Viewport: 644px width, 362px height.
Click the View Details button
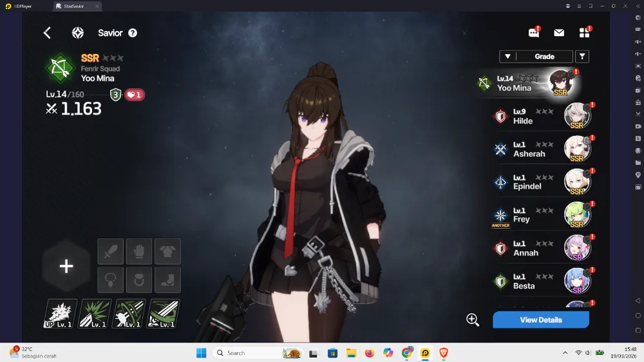541,319
